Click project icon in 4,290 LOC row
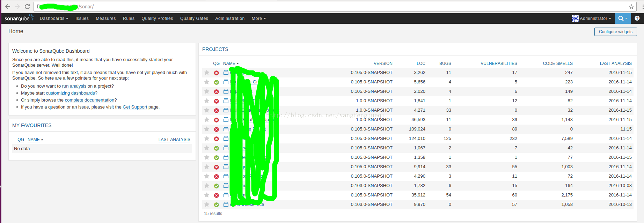The width and height of the screenshot is (644, 223). [226, 176]
